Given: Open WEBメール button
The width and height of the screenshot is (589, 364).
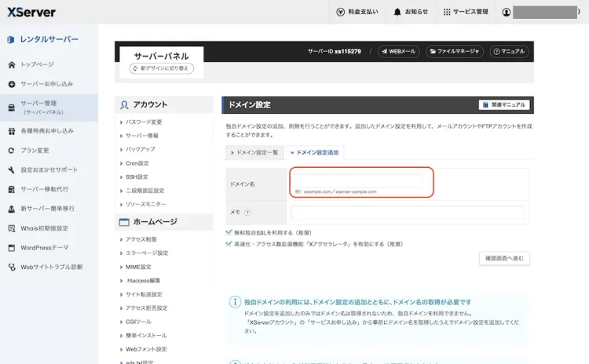Looking at the screenshot, I should (x=398, y=52).
